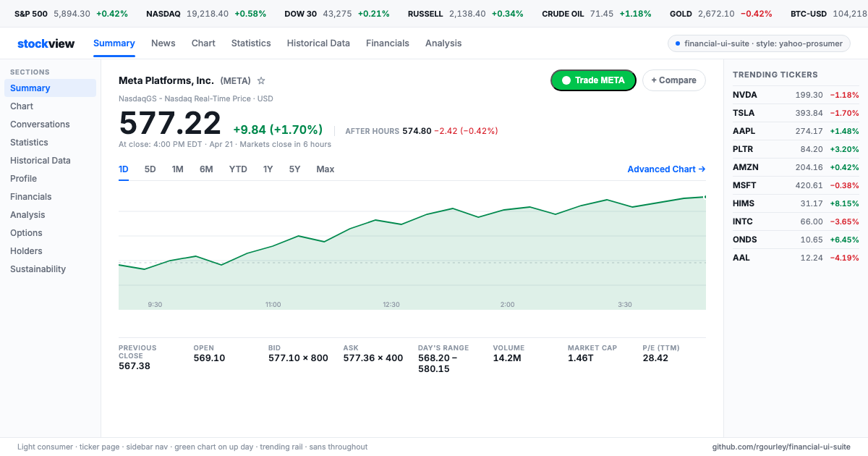Click the Volume value 14.2M

pyautogui.click(x=508, y=358)
